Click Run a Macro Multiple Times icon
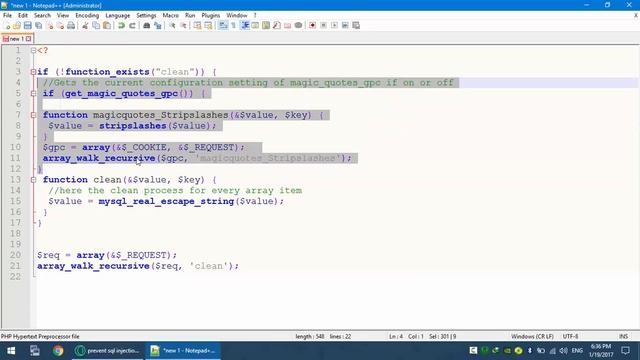 coord(345,25)
